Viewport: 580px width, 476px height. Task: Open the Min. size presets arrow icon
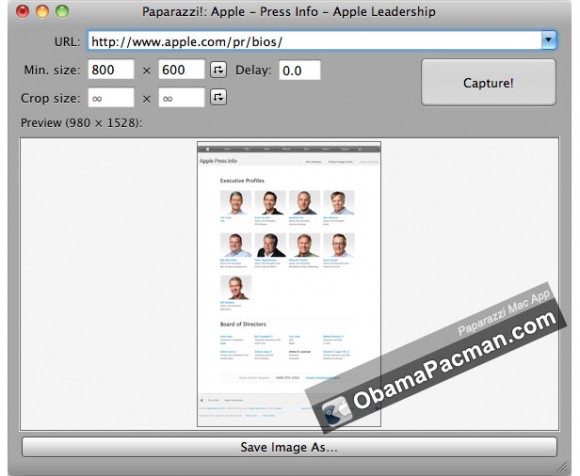tap(219, 70)
